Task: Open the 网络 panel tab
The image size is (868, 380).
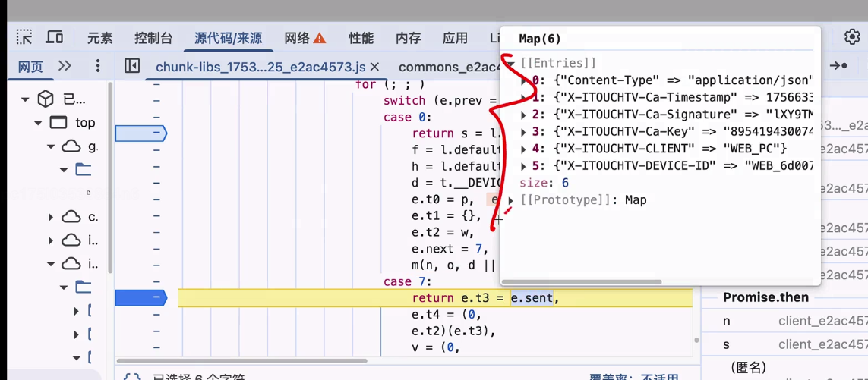Action: tap(297, 38)
